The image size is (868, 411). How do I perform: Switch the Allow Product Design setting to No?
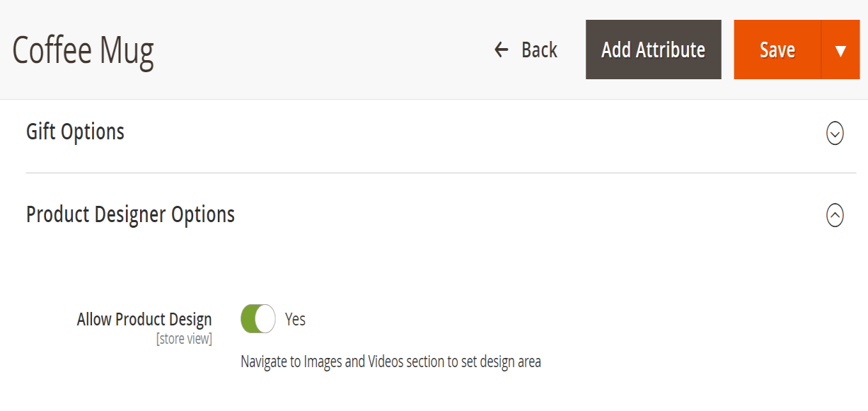tap(258, 319)
